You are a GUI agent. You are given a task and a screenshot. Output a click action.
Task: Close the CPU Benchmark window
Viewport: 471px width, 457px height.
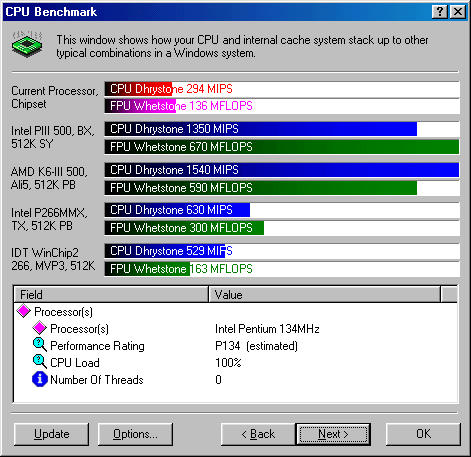[x=458, y=12]
